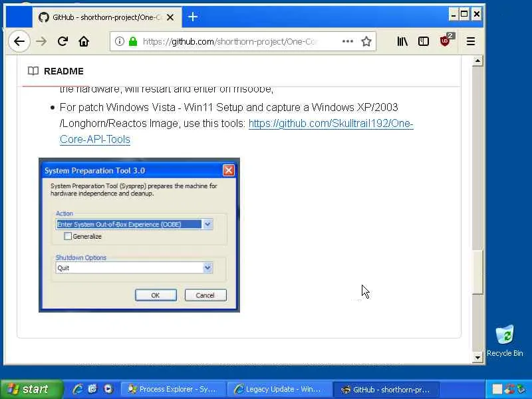Open the Windows start menu
This screenshot has width=532, height=399.
coord(31,389)
